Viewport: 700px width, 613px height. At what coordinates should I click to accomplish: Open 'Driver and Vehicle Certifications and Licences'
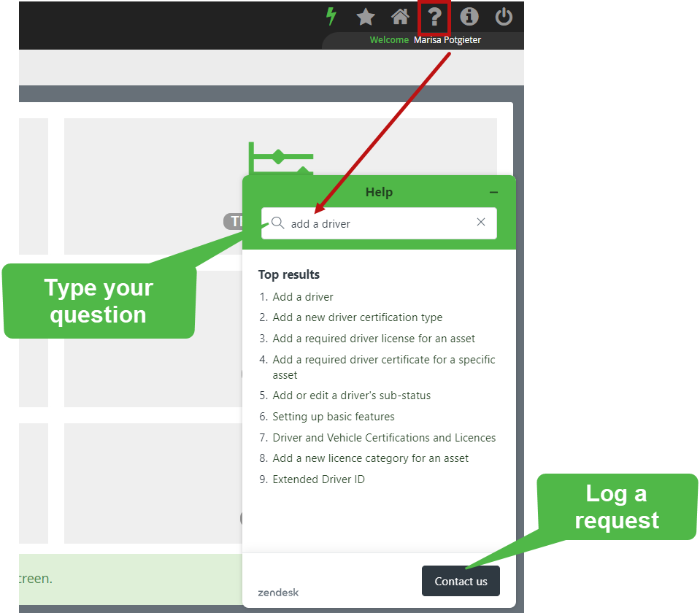tap(384, 438)
